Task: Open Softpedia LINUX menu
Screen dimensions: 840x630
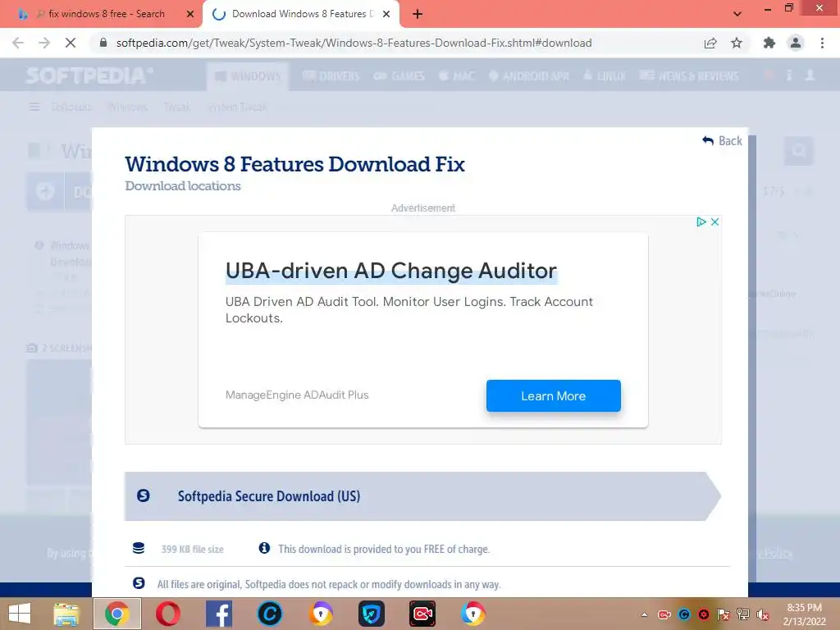Action: 605,76
